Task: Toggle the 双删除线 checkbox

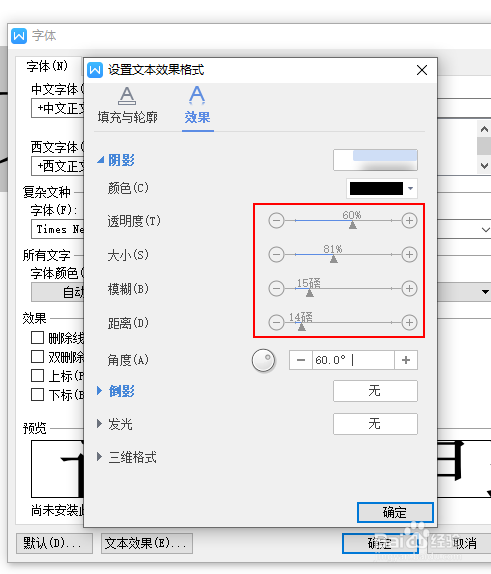Action: (x=37, y=357)
